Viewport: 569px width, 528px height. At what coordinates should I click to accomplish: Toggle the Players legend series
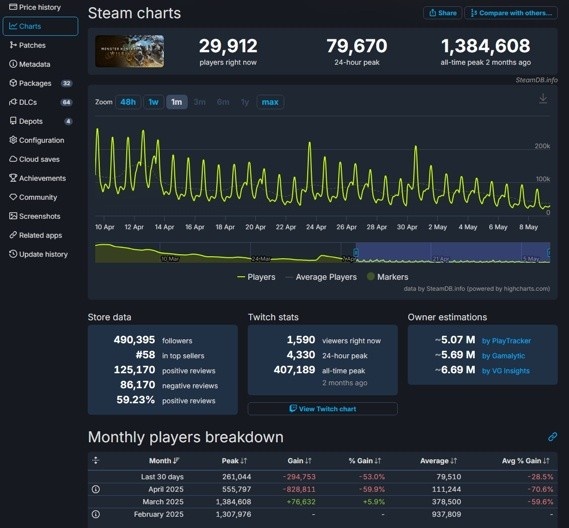coord(256,277)
